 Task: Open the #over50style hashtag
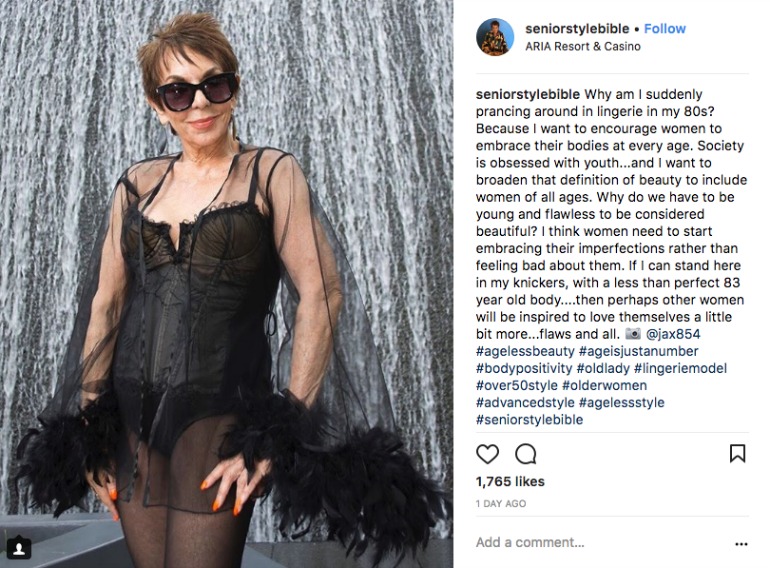tap(517, 385)
